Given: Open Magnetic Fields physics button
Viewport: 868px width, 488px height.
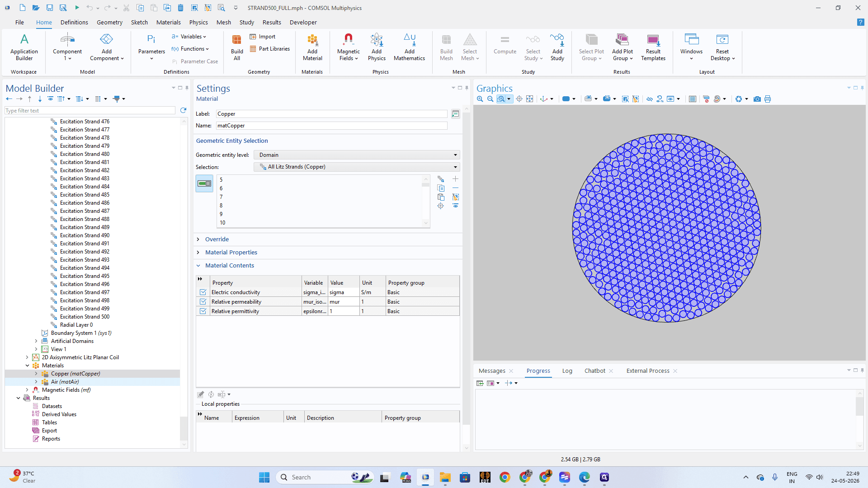Looking at the screenshot, I should point(349,47).
